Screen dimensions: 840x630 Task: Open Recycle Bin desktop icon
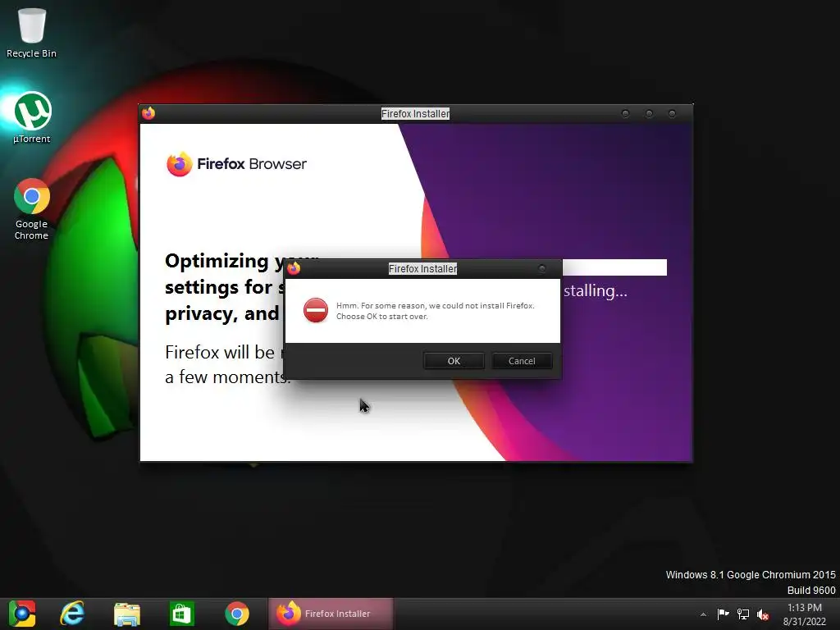pyautogui.click(x=32, y=32)
